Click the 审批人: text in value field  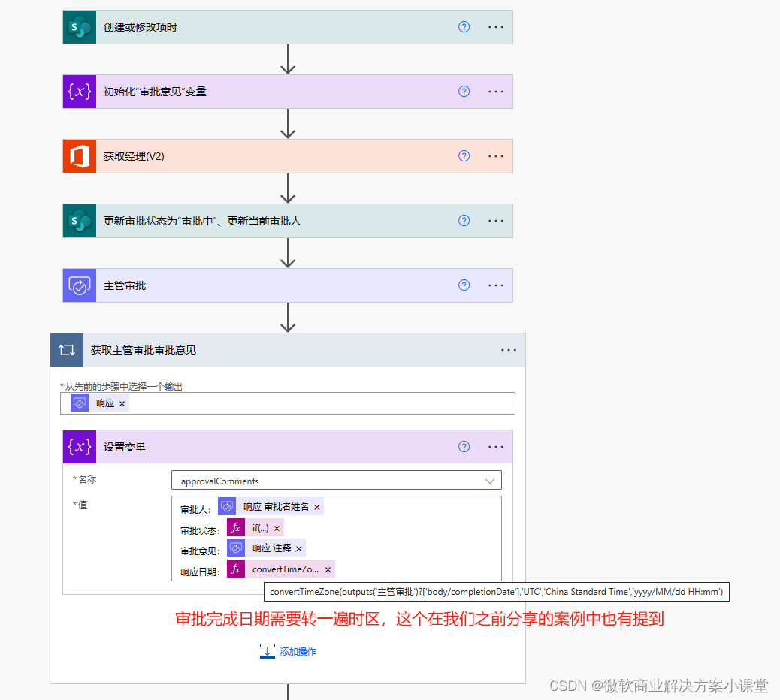(x=196, y=509)
